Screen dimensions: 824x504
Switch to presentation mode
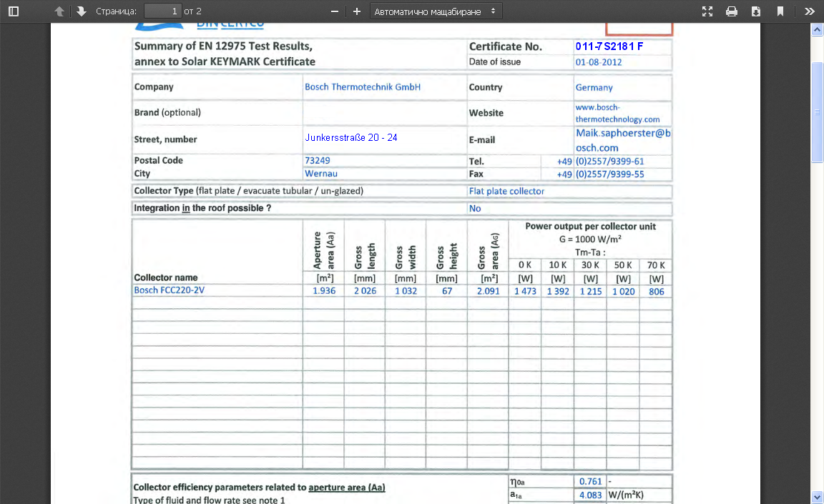pyautogui.click(x=707, y=11)
